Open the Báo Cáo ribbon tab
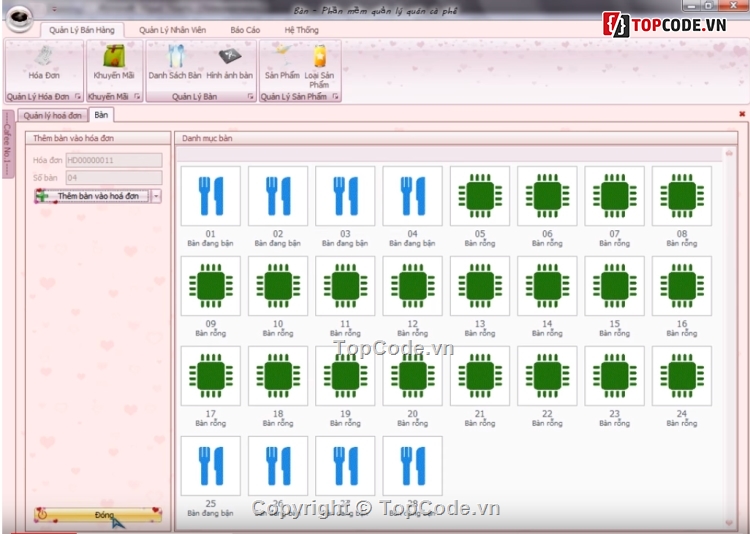750x534 pixels. pos(244,30)
